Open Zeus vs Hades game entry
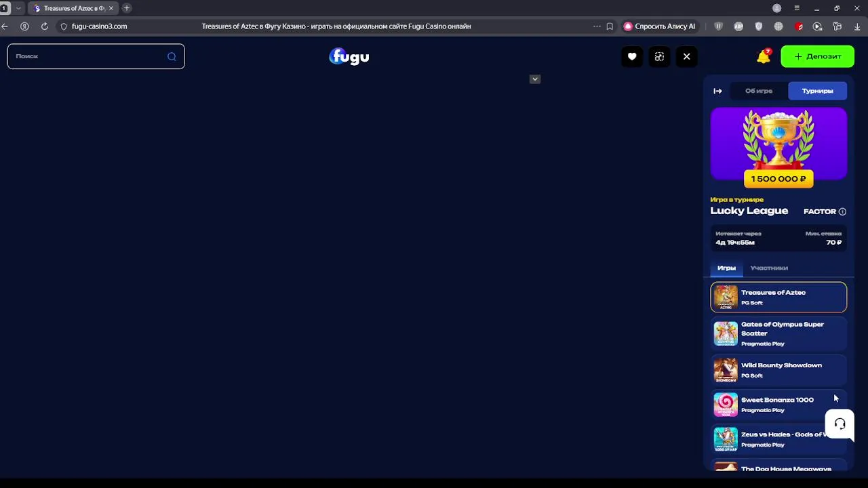The image size is (868, 488). [778, 439]
